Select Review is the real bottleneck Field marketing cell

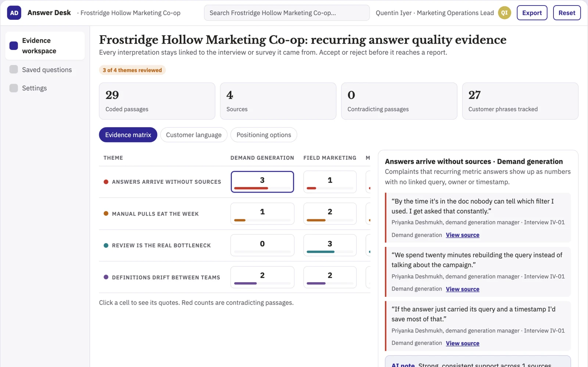pos(330,245)
